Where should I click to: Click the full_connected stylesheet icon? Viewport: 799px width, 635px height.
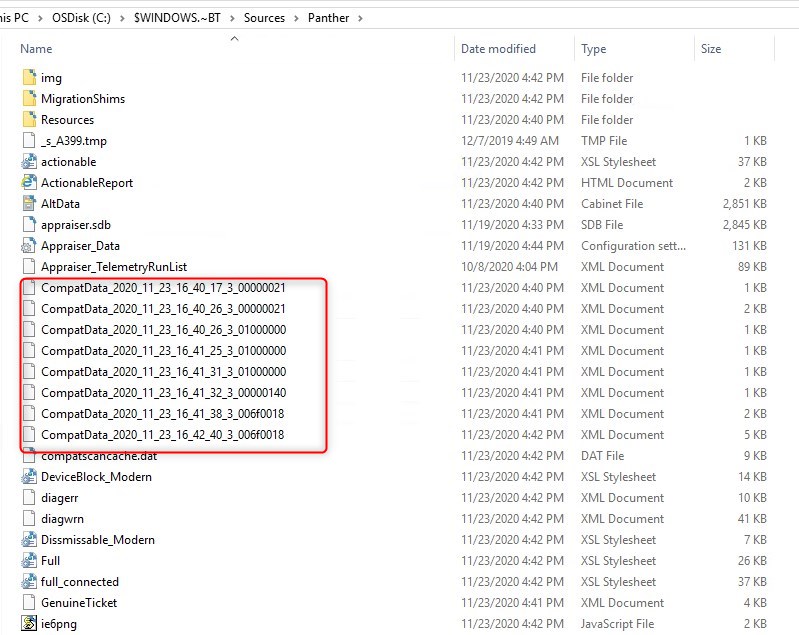(x=29, y=581)
